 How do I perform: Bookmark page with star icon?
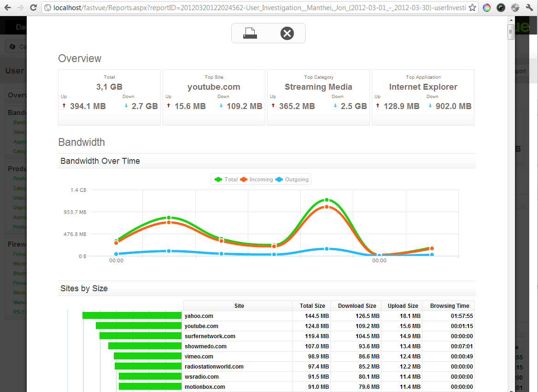coord(473,7)
